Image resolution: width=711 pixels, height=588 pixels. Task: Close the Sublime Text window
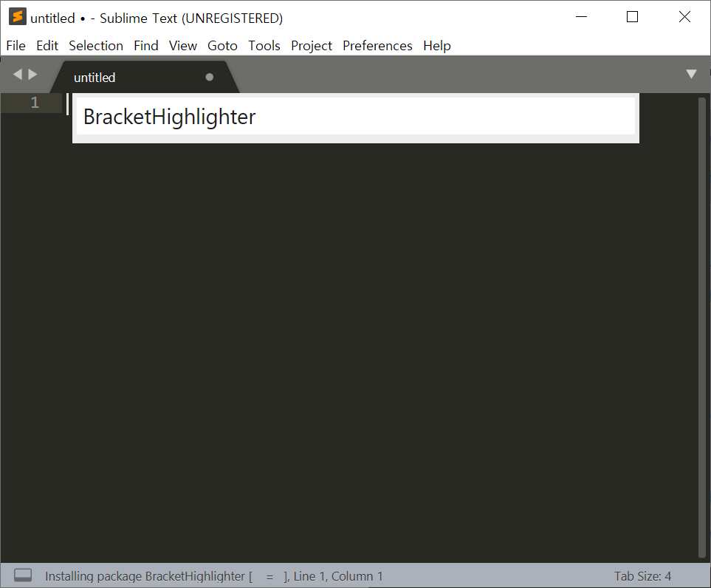tap(684, 17)
